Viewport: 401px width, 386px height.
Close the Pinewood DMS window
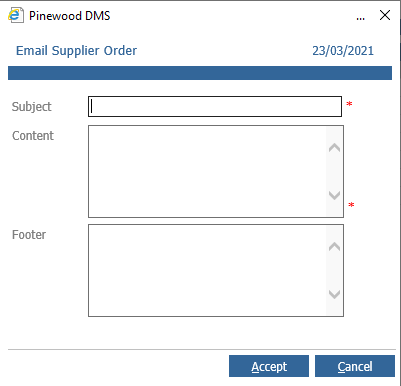pos(385,15)
